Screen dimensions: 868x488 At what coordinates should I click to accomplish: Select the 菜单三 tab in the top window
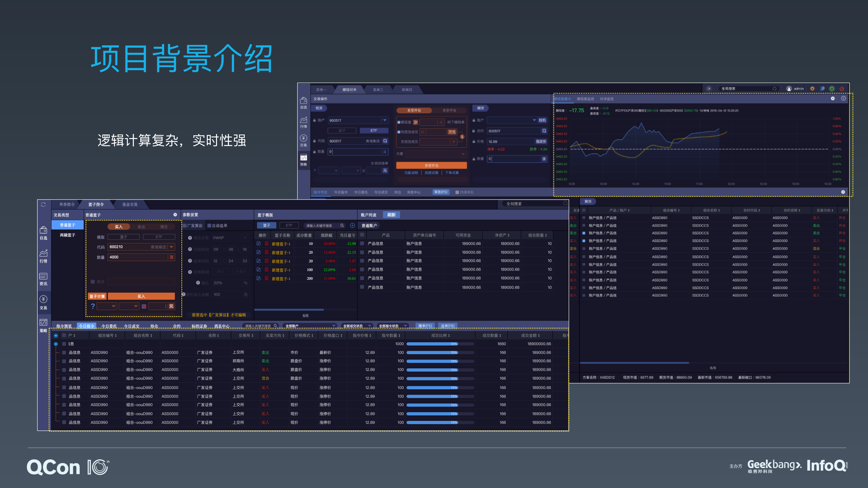click(x=378, y=89)
